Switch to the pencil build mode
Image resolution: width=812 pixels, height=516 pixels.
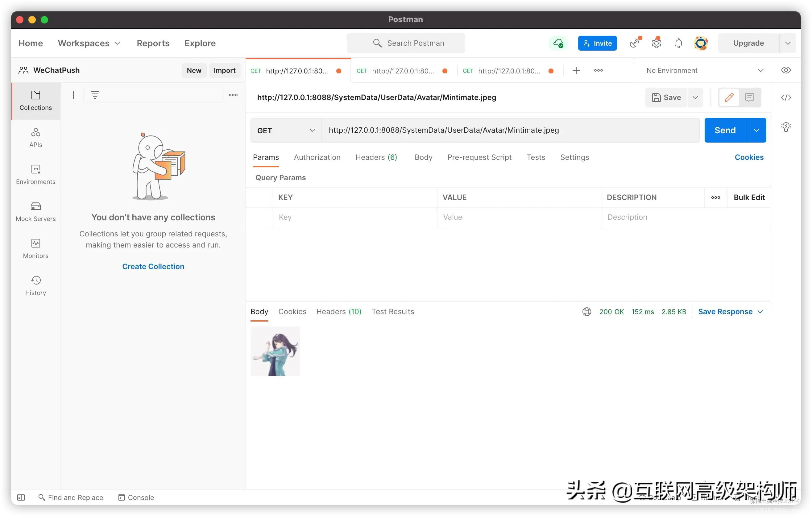click(x=729, y=98)
